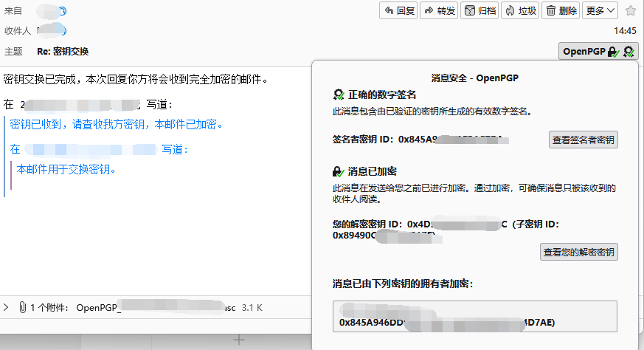The height and width of the screenshot is (350, 644).
Task: Mark the message as junk with 垃圾
Action: click(519, 10)
